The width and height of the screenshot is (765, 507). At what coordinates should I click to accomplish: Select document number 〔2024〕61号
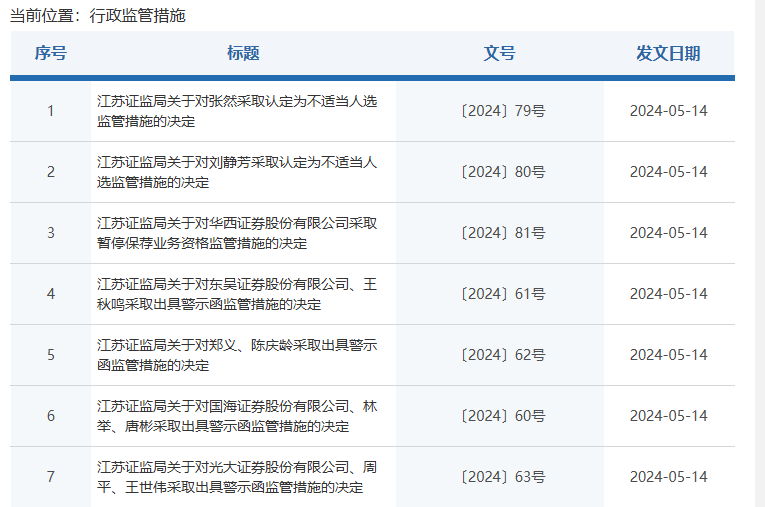click(503, 294)
